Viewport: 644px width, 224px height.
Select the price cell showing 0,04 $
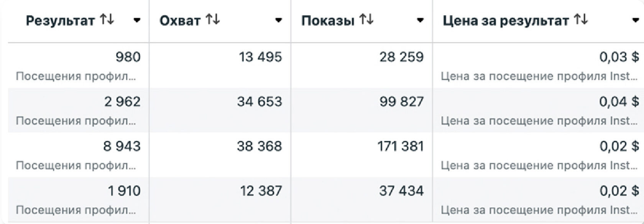click(539, 110)
